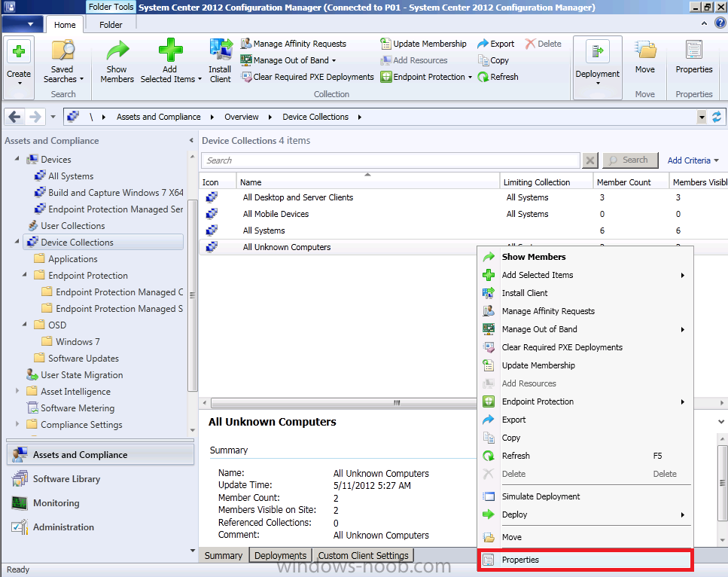728x577 pixels.
Task: Select the All Mobile Devices row
Action: tap(463, 214)
